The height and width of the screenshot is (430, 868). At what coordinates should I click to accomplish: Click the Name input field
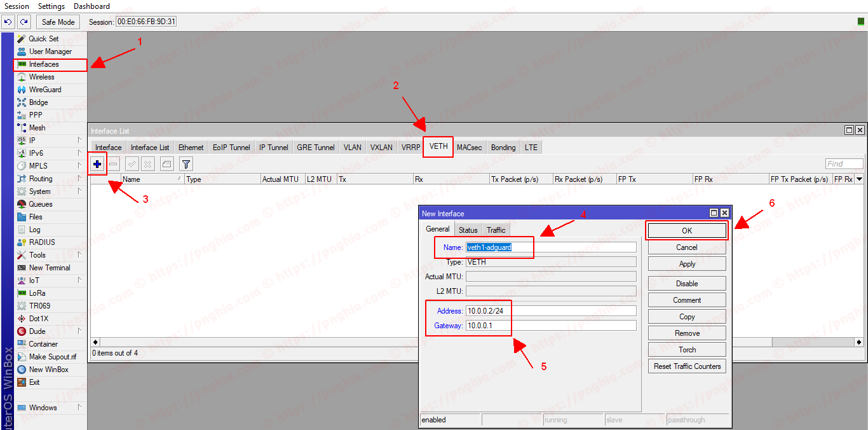pyautogui.click(x=551, y=247)
